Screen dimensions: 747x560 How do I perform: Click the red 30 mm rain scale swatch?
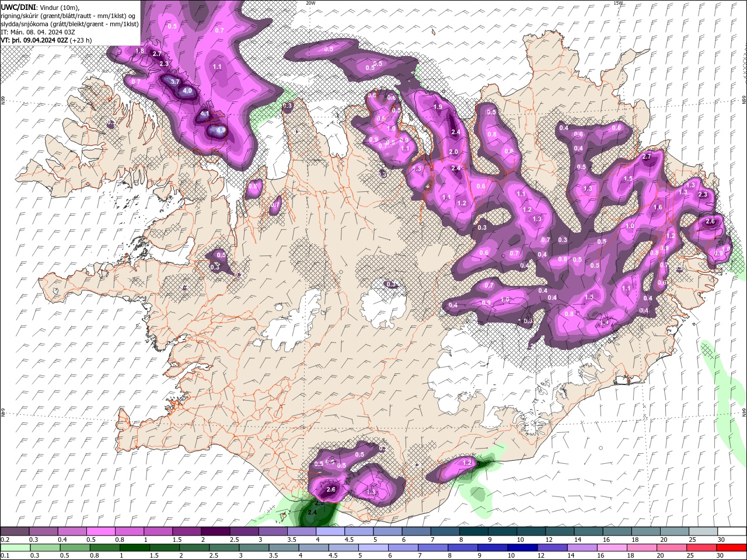click(x=732, y=547)
